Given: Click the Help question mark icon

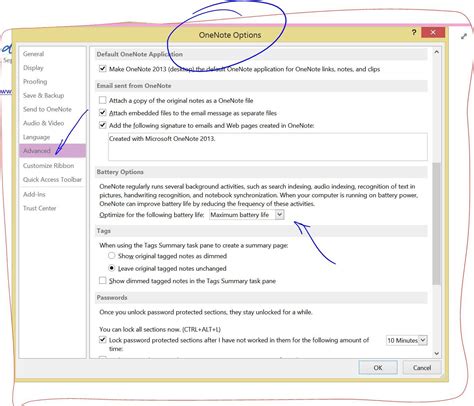Looking at the screenshot, I should pyautogui.click(x=414, y=32).
